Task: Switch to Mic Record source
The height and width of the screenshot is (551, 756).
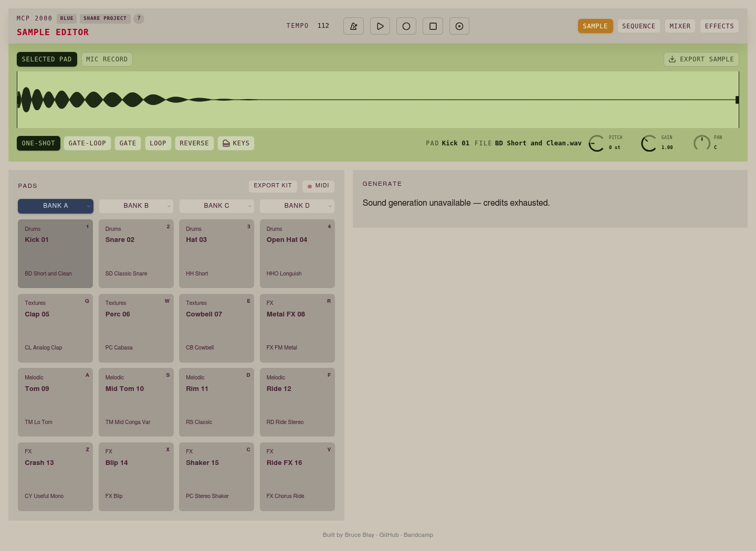Action: (107, 59)
